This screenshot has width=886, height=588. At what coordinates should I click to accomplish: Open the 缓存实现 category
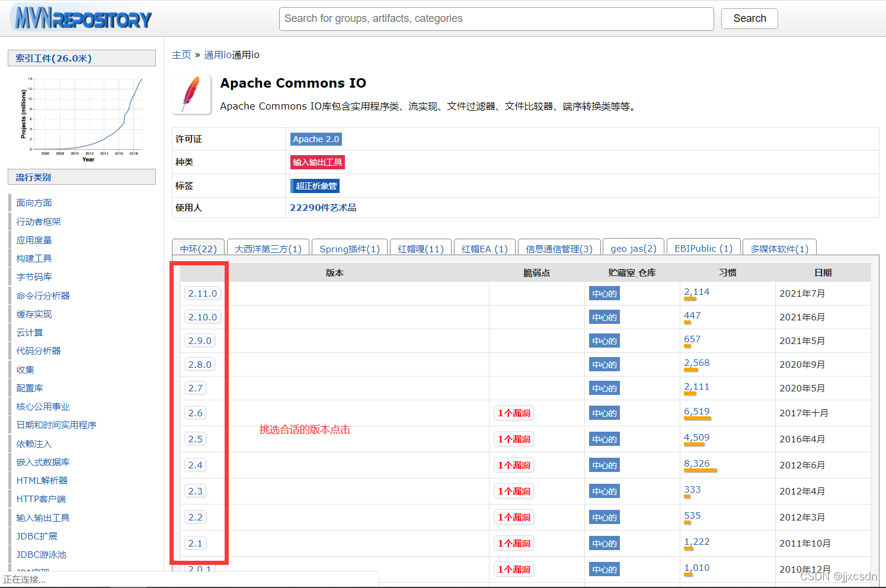(34, 314)
